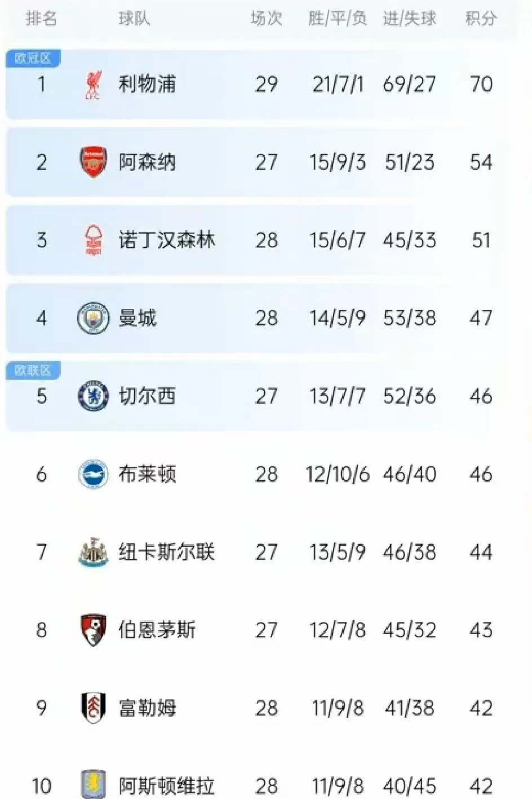The height and width of the screenshot is (799, 532).
Task: Click the Newcastle United crest icon
Action: pyautogui.click(x=93, y=552)
